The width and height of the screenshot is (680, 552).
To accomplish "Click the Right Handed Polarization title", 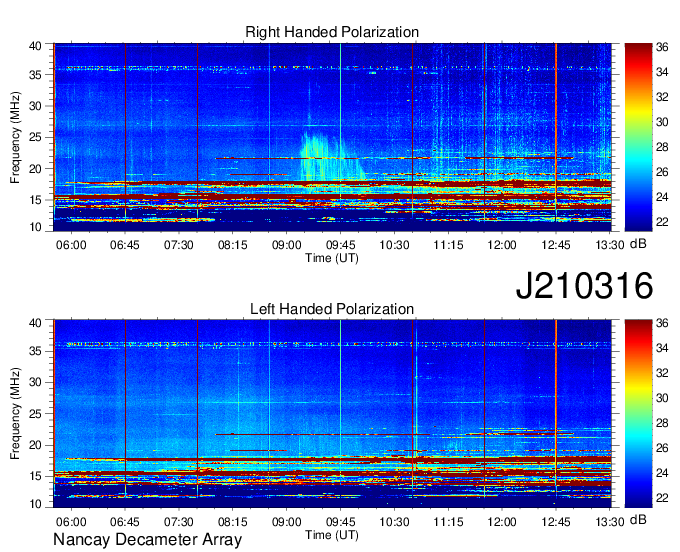I will click(x=332, y=32).
